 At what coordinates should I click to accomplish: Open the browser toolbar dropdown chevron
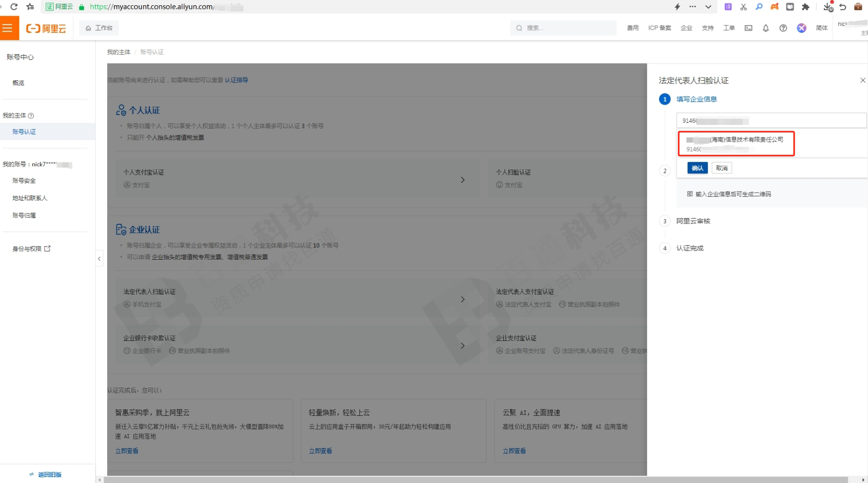click(708, 7)
